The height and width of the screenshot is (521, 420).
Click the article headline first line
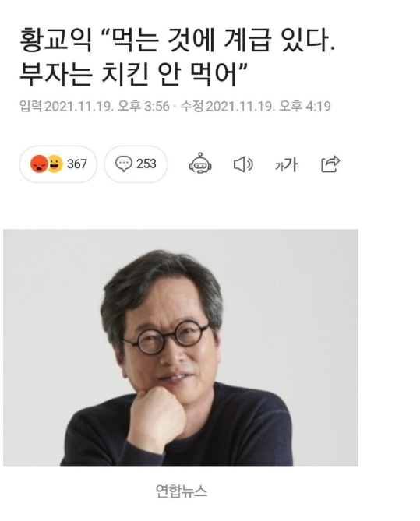pos(178,41)
